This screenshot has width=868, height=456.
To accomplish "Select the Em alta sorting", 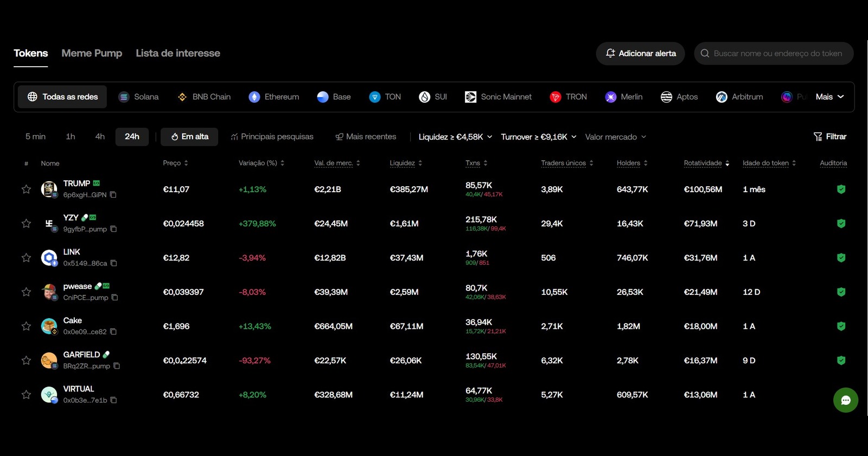I will (x=189, y=136).
